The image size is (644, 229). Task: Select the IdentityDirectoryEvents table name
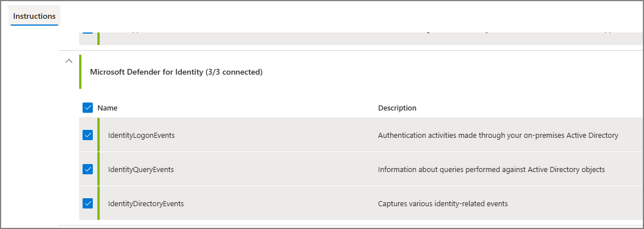[146, 203]
